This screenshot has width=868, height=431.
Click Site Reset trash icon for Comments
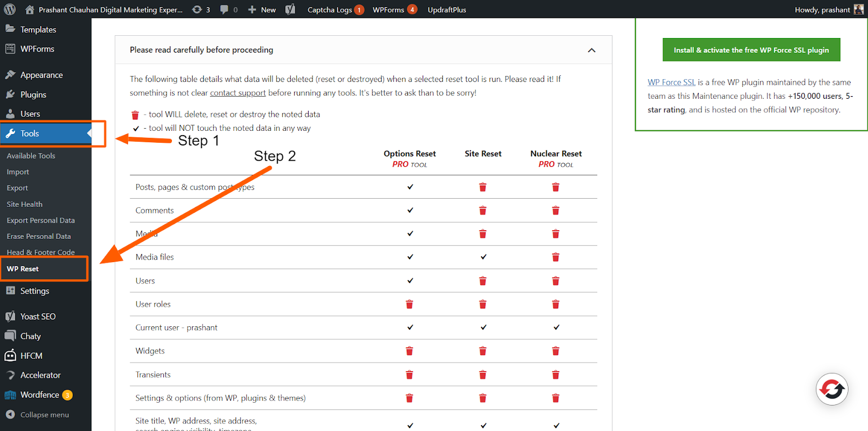(483, 211)
